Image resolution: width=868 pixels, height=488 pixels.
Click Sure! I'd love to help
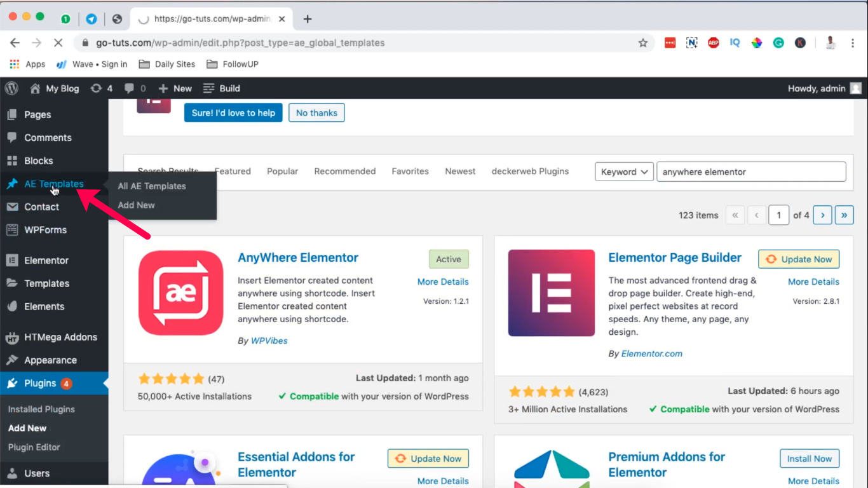pyautogui.click(x=233, y=113)
